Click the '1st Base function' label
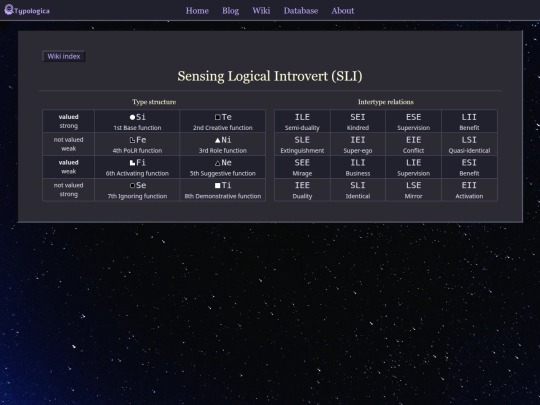 (x=137, y=128)
